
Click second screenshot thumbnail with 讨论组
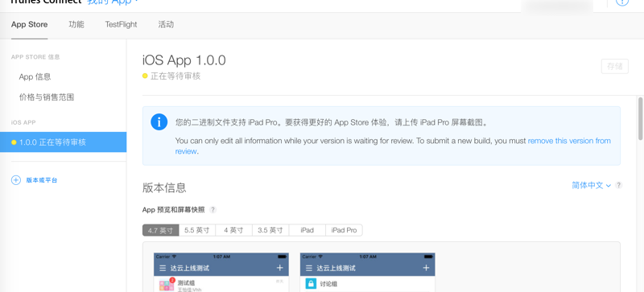[x=367, y=272]
